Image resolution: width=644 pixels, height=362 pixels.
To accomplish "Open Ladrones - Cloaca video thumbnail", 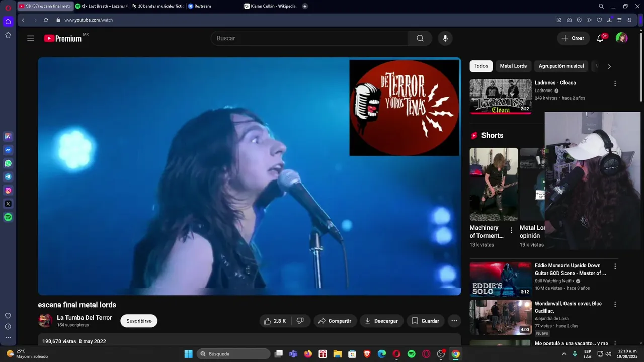I will click(501, 97).
